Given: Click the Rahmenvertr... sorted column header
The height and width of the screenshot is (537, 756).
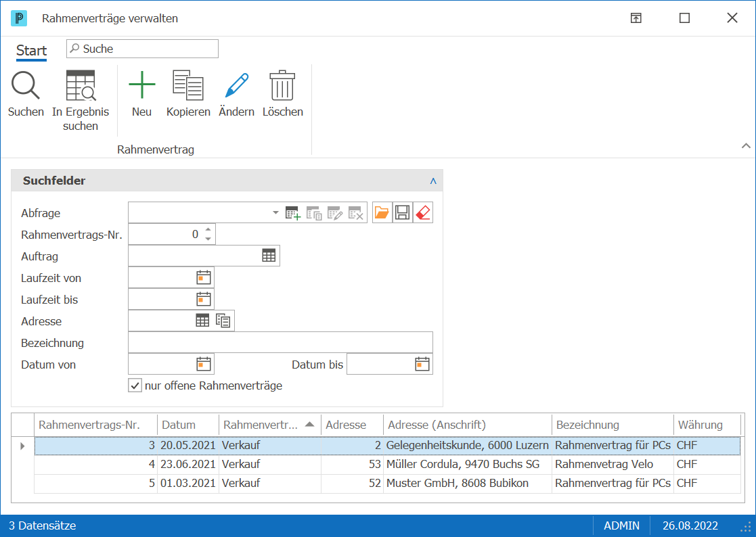Looking at the screenshot, I should click(x=270, y=425).
